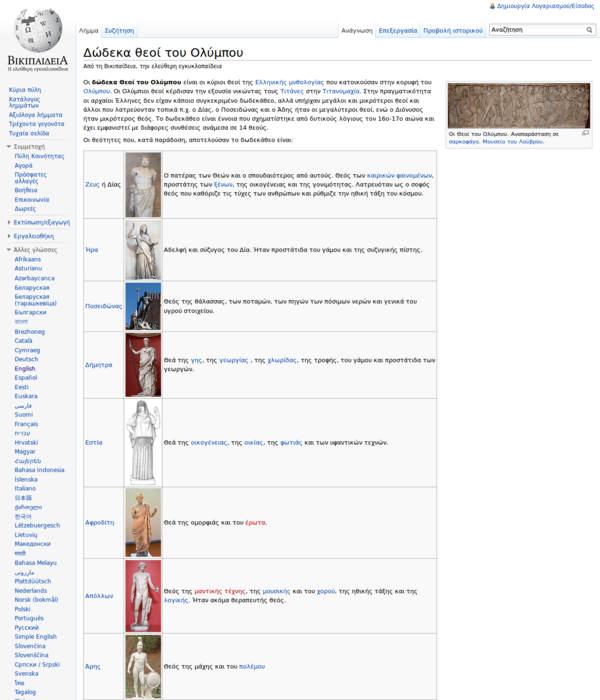Open the red μαντικής τέχνης link
The height and width of the screenshot is (700, 600).
[220, 591]
